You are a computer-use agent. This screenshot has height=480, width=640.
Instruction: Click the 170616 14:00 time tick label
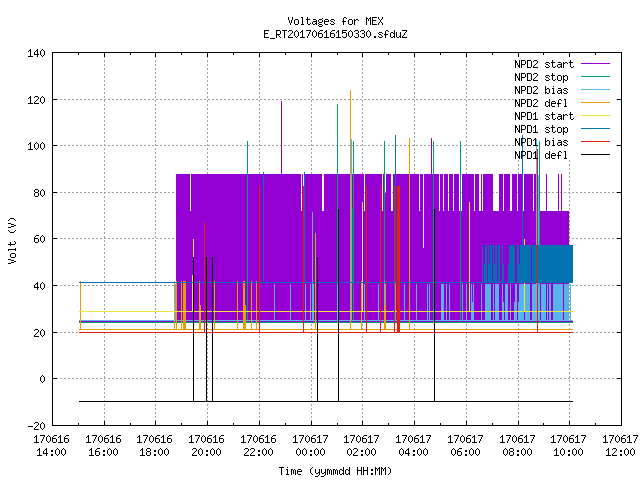coord(51,446)
